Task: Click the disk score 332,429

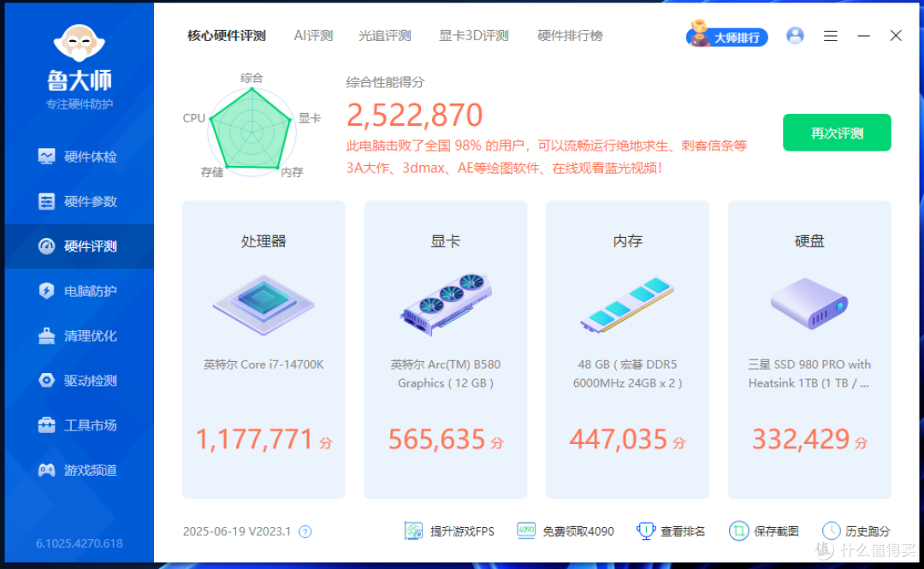Action: click(801, 439)
